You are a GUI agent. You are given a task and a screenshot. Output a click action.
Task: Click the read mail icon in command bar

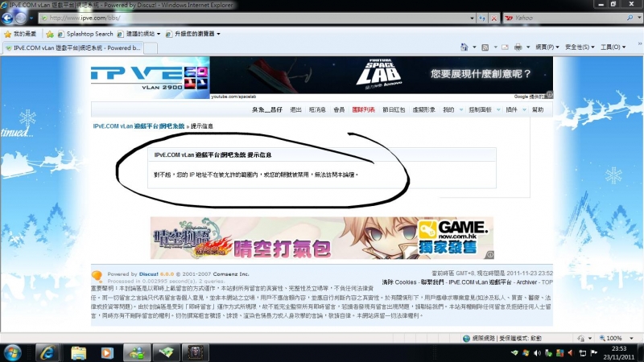click(506, 47)
